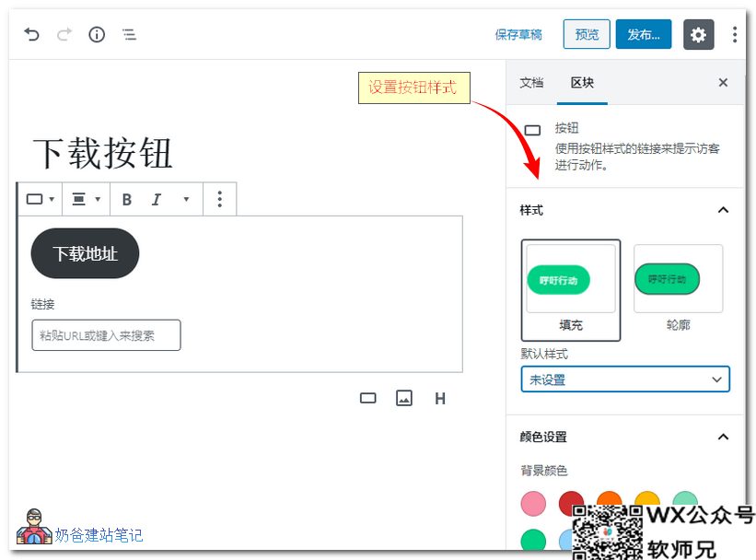Apply bold formatting to button text
The image size is (756, 560).
coord(127,199)
